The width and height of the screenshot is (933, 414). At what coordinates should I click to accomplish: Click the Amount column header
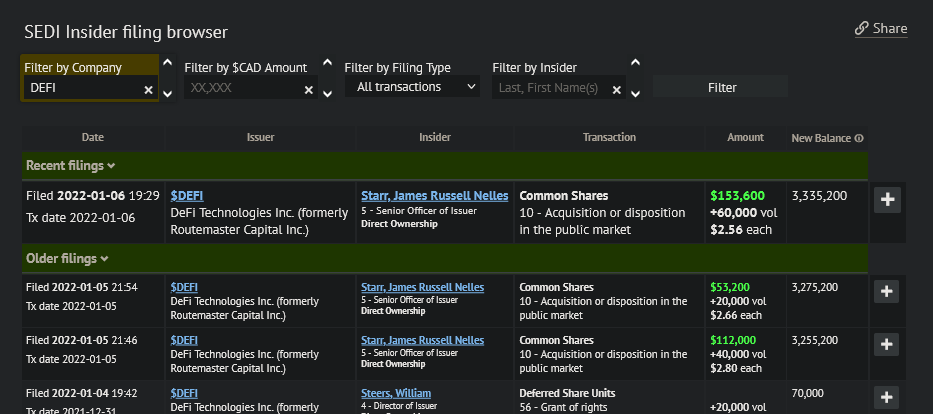point(745,137)
